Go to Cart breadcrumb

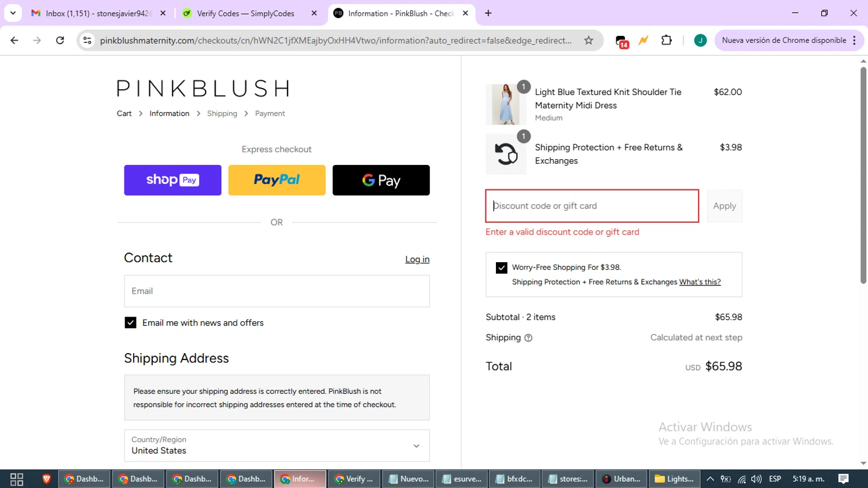coord(124,113)
